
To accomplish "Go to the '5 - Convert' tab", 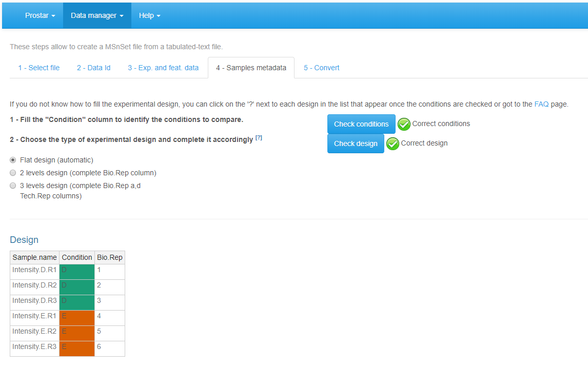I will [x=321, y=67].
